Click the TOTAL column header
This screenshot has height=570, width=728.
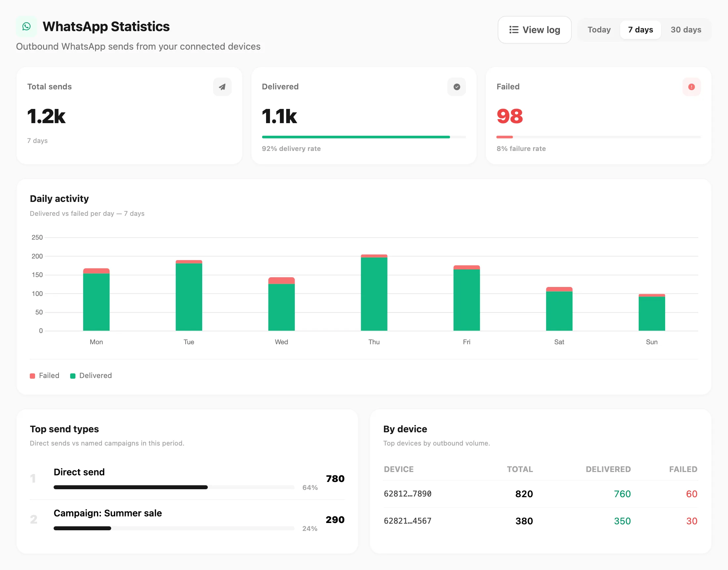520,469
